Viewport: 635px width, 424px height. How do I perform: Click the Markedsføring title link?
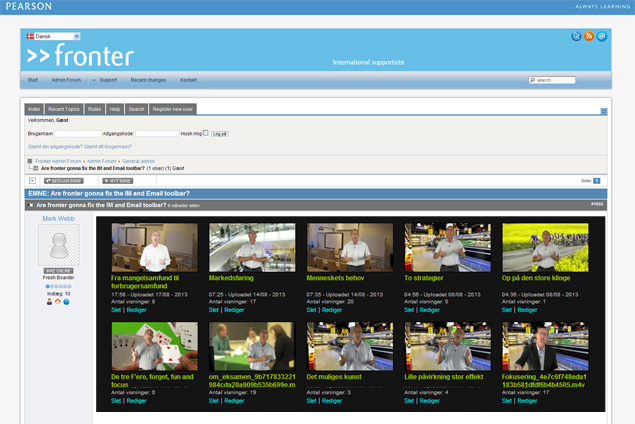[x=231, y=278]
